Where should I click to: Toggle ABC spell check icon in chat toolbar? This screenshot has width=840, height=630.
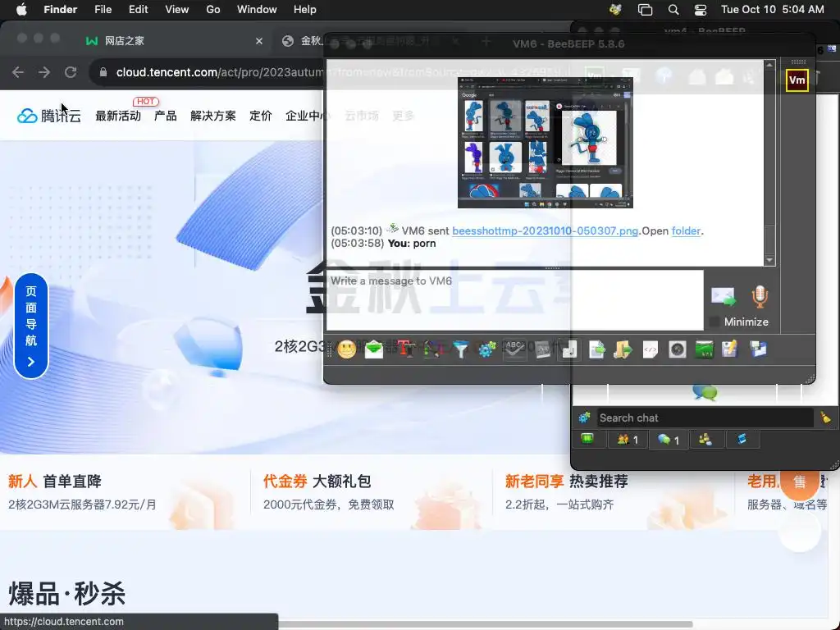514,349
